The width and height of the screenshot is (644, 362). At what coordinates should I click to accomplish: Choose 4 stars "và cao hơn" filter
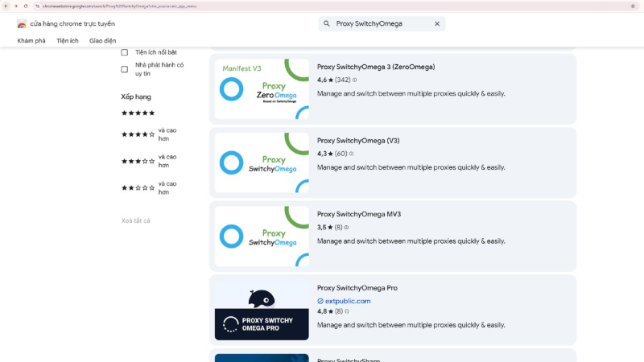point(138,134)
